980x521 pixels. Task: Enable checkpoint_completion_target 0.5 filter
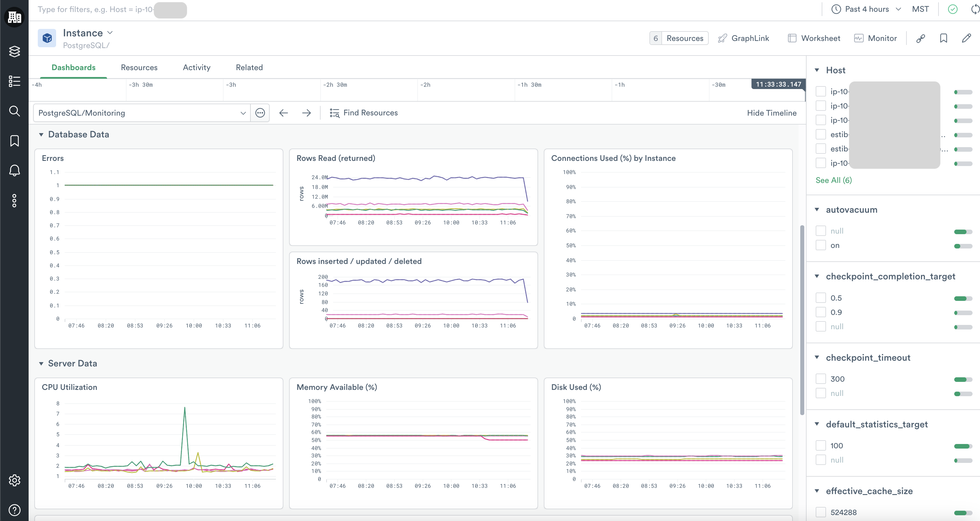click(x=821, y=298)
